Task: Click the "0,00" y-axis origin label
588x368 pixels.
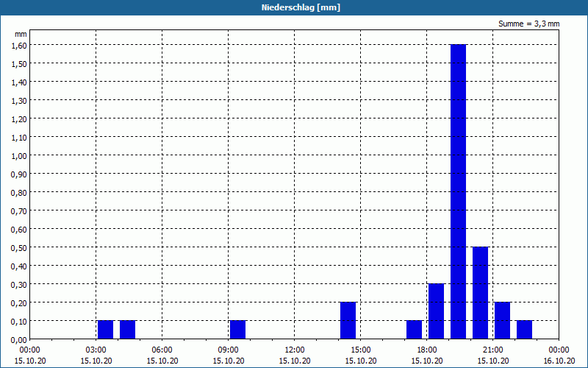Action: [x=19, y=339]
